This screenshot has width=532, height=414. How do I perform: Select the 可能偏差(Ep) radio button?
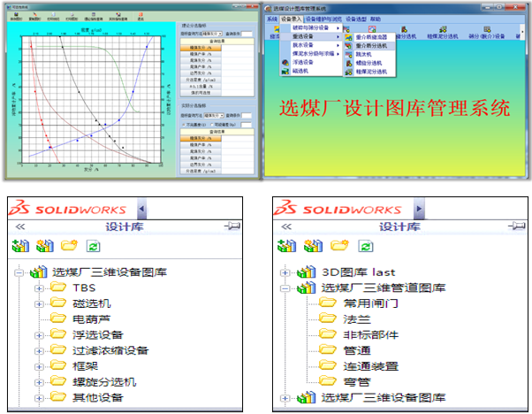click(213, 124)
